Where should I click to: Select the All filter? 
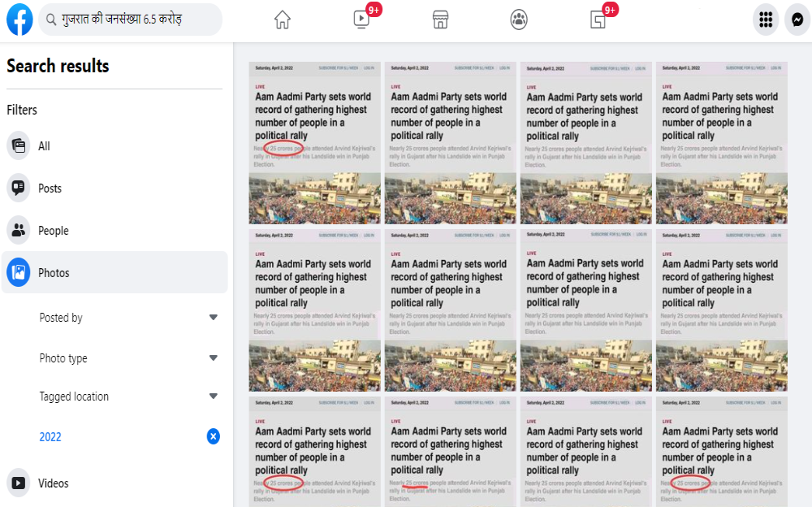click(44, 146)
